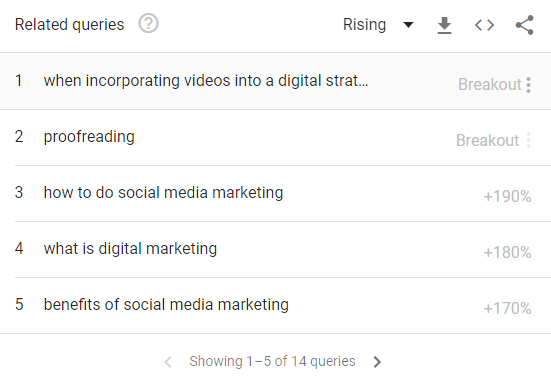Share the related queries widget
551x379 pixels.
(x=525, y=25)
